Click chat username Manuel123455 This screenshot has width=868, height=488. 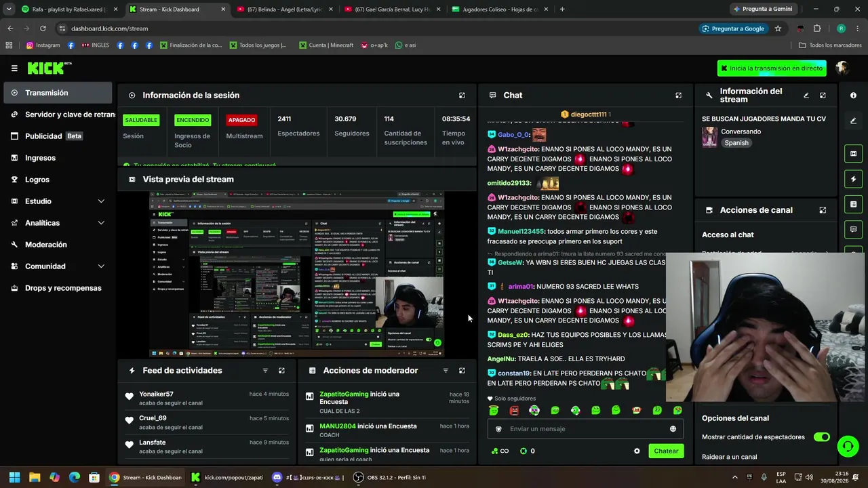[x=521, y=232]
